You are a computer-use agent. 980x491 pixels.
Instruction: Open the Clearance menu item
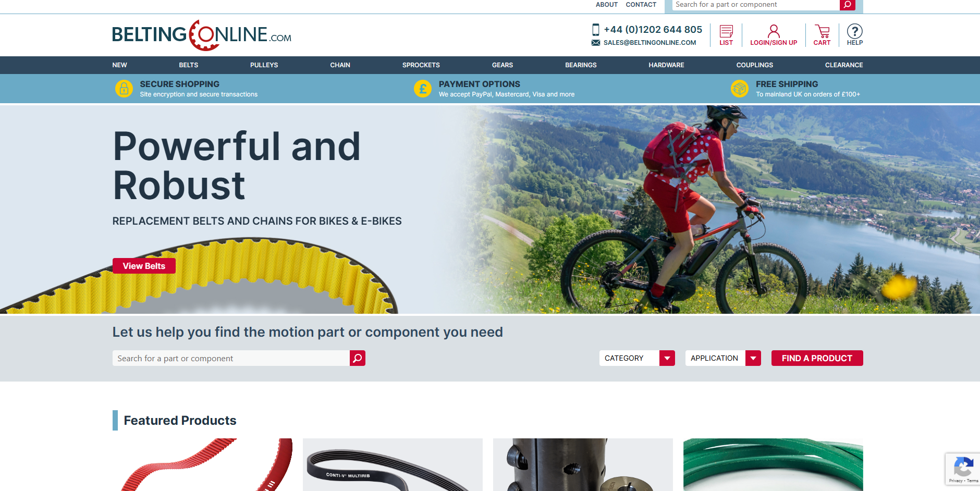click(x=844, y=65)
